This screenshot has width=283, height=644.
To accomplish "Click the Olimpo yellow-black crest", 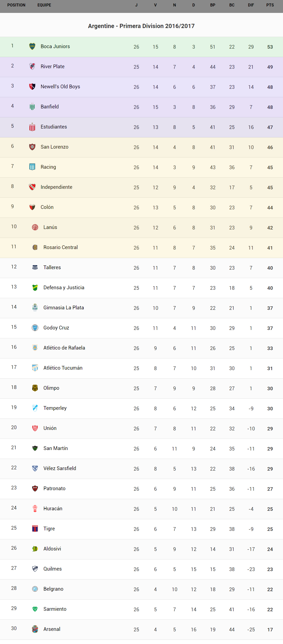I will tap(35, 388).
